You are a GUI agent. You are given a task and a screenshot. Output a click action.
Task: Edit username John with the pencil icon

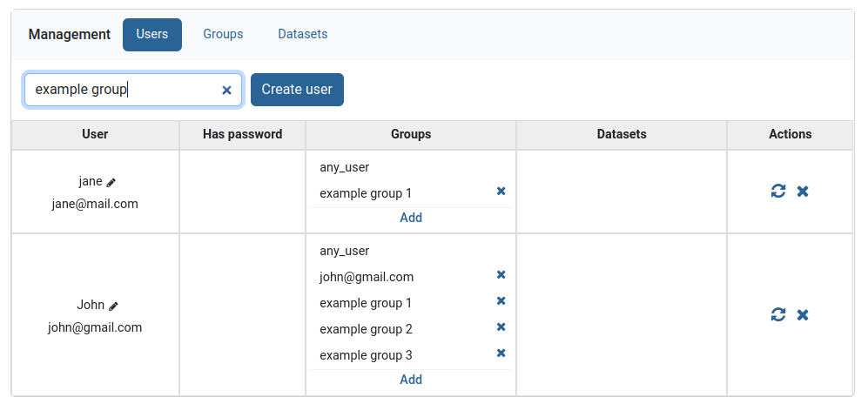click(113, 306)
